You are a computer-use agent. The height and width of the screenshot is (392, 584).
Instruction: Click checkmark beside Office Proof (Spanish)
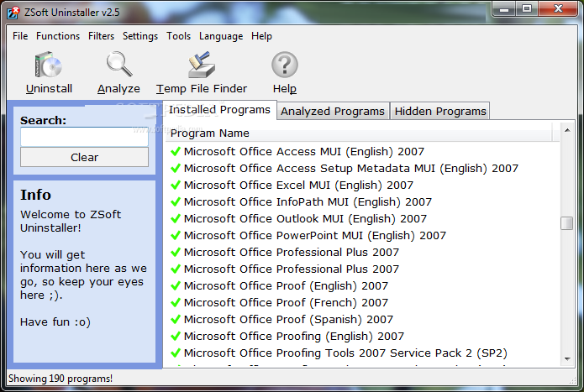tap(176, 319)
